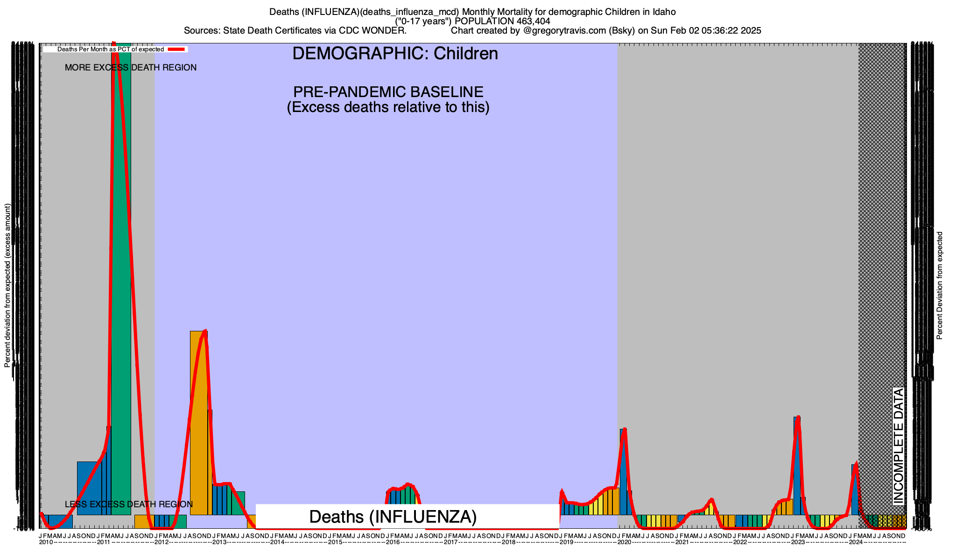Click the 'LESS EXCESS DEATH REGION' label
This screenshot has height=560, width=956.
click(129, 504)
